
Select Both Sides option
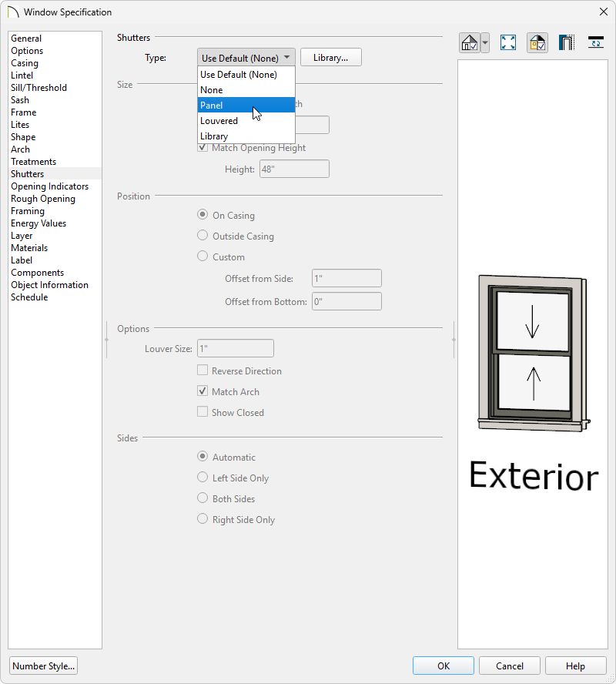[203, 498]
